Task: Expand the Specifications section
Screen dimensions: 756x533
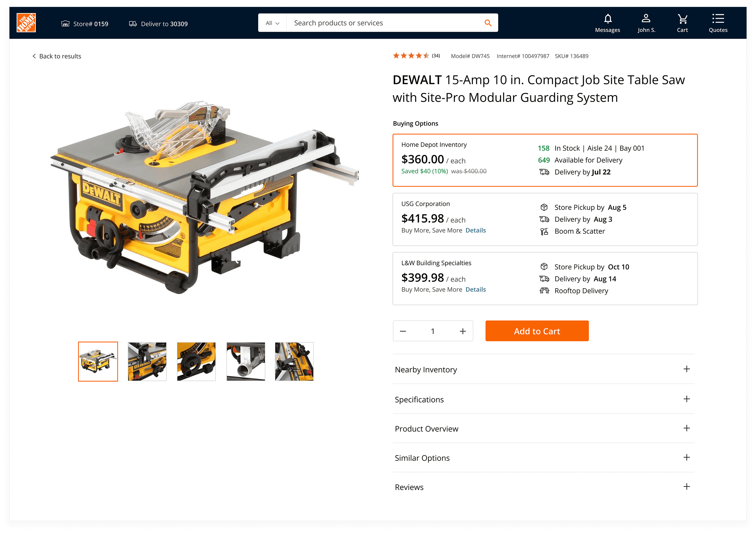Action: click(x=543, y=399)
